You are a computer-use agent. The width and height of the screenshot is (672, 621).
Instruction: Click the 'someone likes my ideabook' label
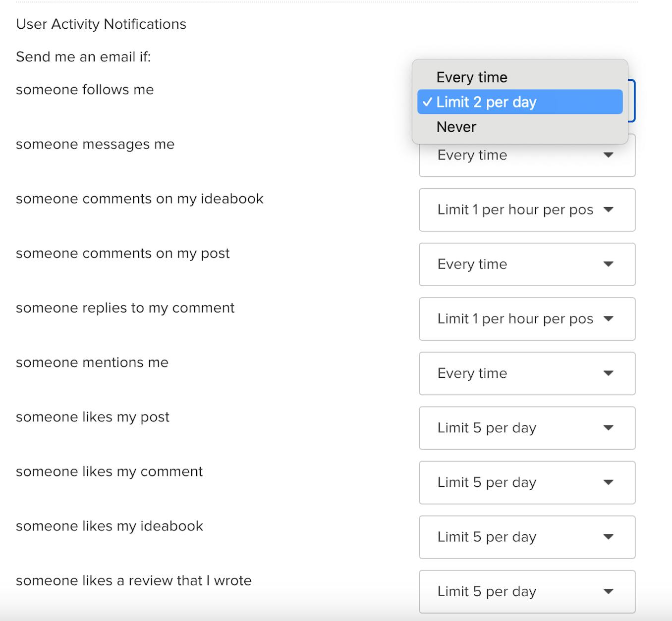point(110,526)
